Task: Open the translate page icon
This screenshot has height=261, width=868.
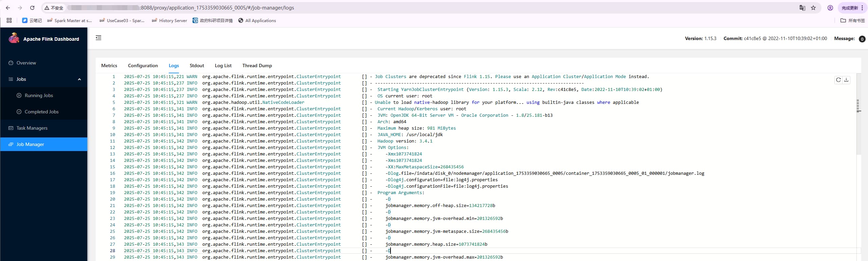Action: 802,8
